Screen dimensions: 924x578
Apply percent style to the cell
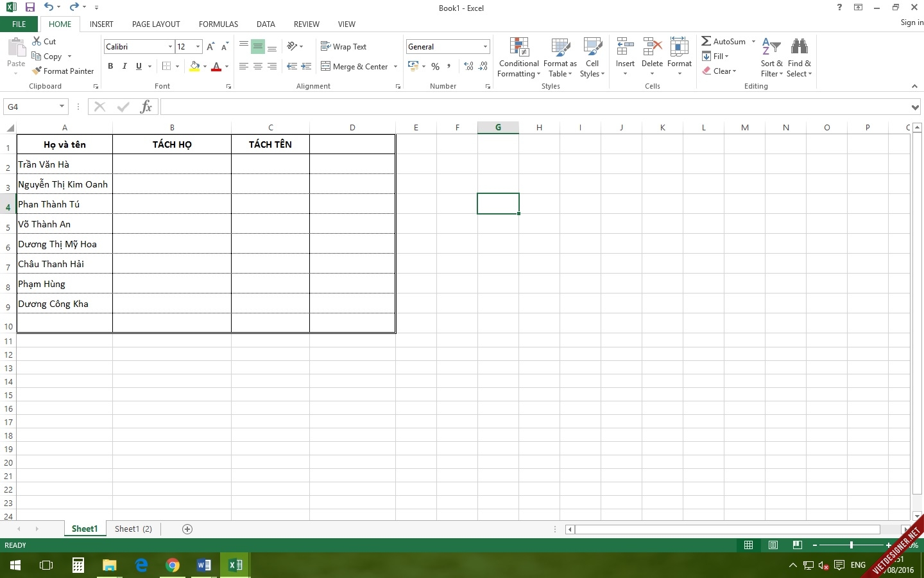point(436,66)
